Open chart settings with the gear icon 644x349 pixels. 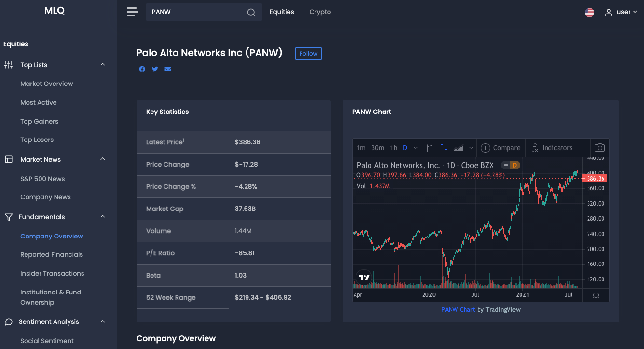(596, 294)
